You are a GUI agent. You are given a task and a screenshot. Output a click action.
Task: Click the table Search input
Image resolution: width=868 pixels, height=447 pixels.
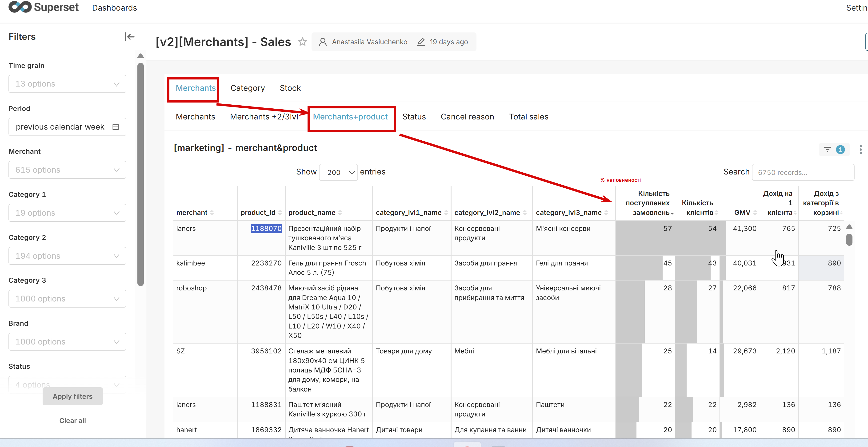tap(803, 172)
